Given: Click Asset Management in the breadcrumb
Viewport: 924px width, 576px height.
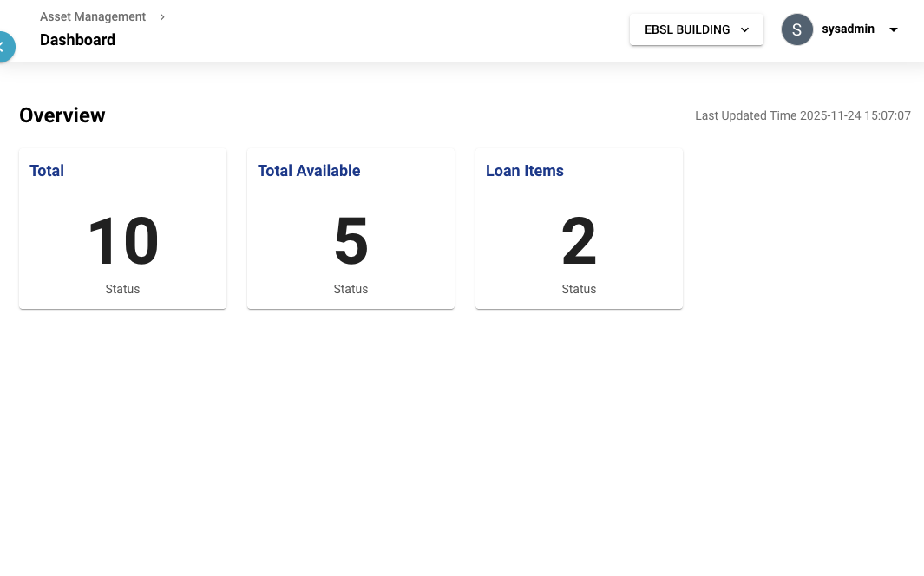Looking at the screenshot, I should [x=93, y=16].
